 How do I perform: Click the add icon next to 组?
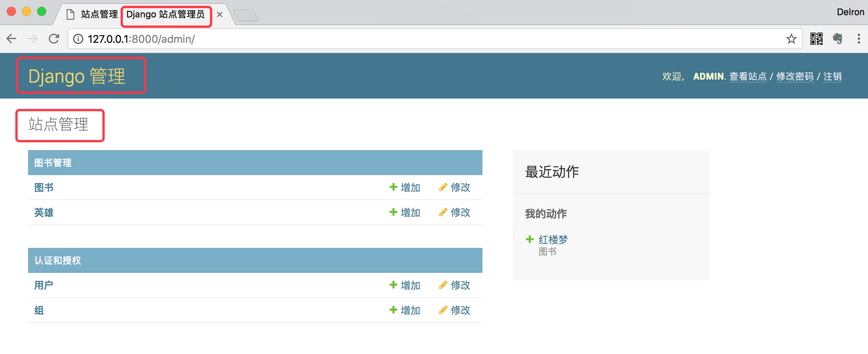(393, 310)
